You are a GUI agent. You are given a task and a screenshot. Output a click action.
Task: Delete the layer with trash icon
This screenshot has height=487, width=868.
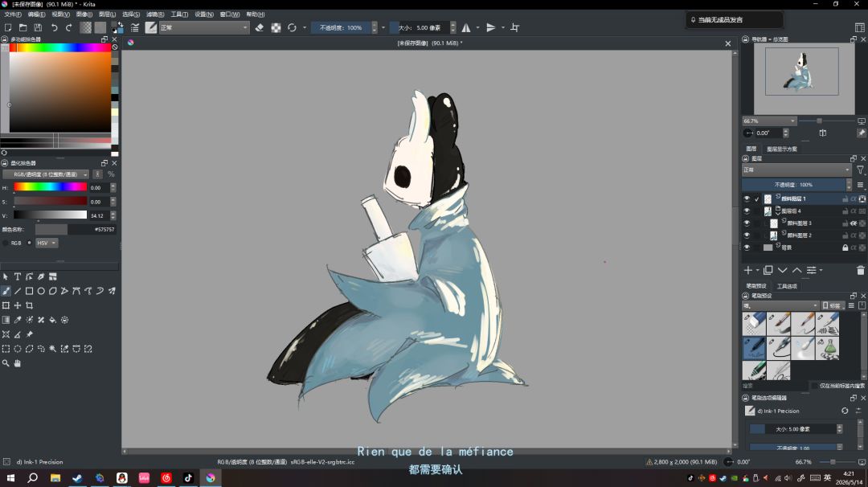(860, 270)
